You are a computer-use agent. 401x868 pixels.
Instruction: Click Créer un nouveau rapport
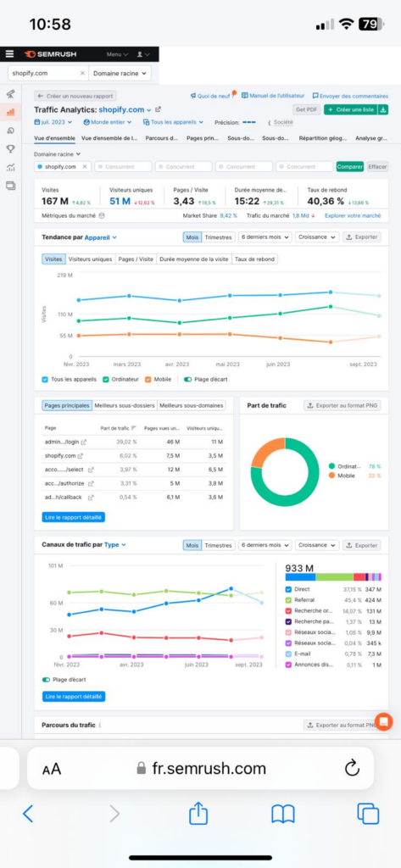point(75,96)
